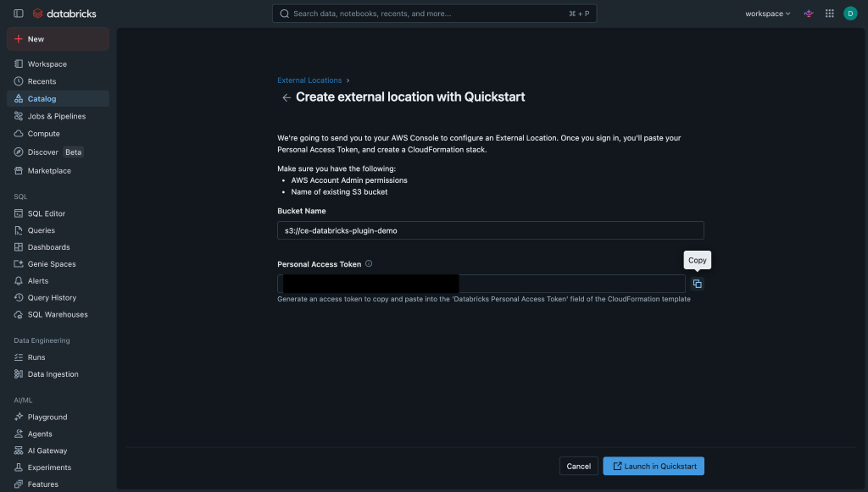Click the 'Name of existing S3 bucket' bullet

pyautogui.click(x=339, y=192)
